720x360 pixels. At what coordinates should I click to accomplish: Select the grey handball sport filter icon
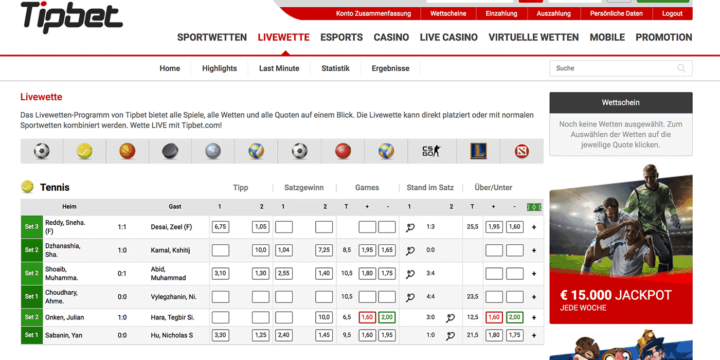(213, 151)
